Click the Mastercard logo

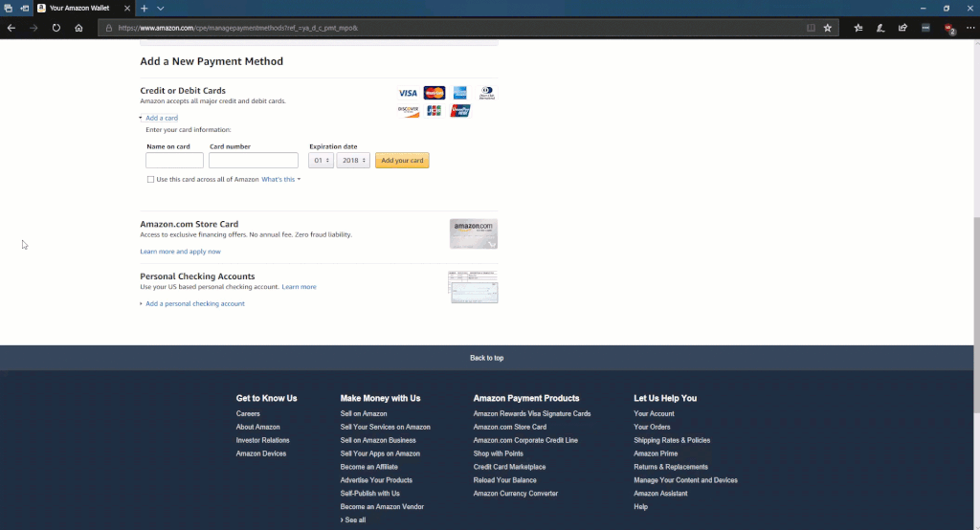434,93
